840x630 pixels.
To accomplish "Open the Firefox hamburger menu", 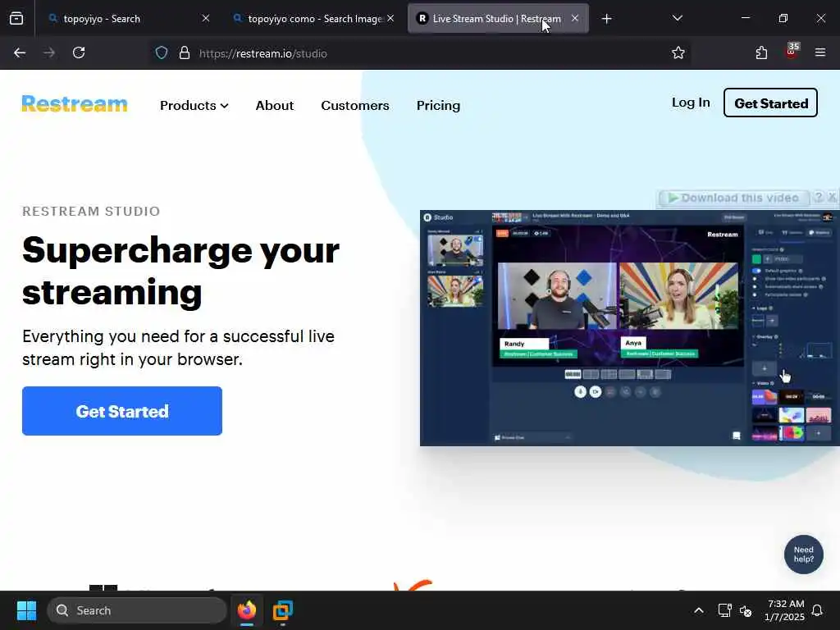I will 820,52.
